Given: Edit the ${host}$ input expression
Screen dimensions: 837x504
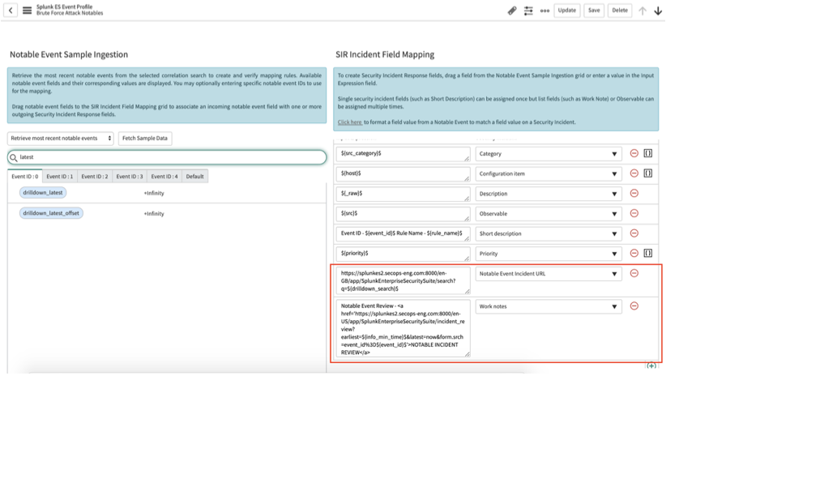Looking at the screenshot, I should pos(403,173).
